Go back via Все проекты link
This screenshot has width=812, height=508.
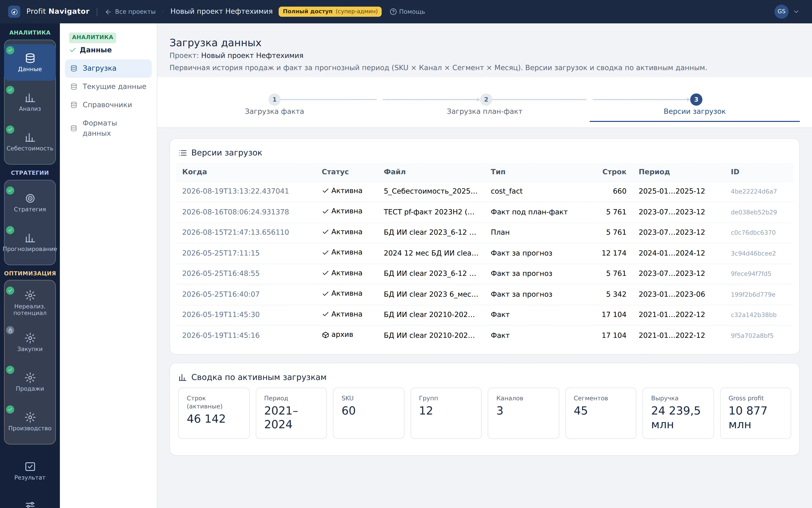coord(130,12)
